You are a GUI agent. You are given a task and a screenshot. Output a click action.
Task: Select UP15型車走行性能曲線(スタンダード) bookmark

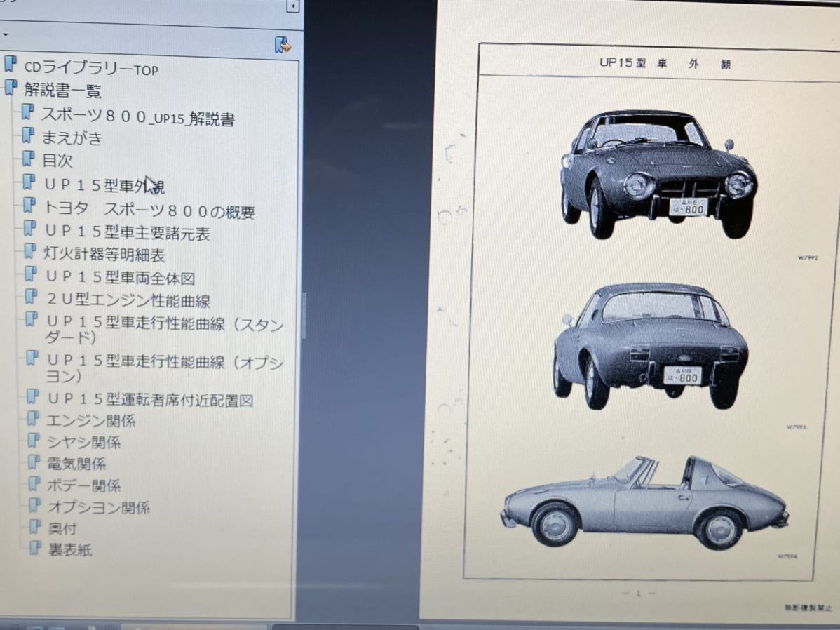(x=164, y=330)
